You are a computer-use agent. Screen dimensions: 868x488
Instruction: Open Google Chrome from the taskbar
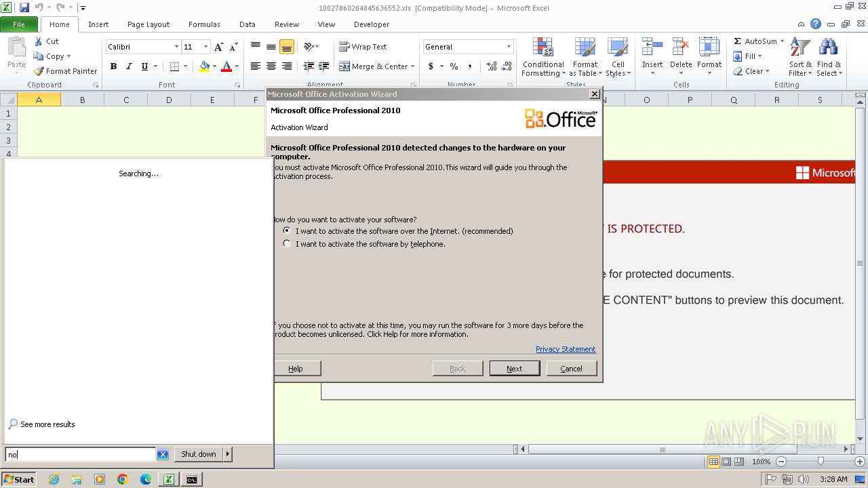click(123, 479)
